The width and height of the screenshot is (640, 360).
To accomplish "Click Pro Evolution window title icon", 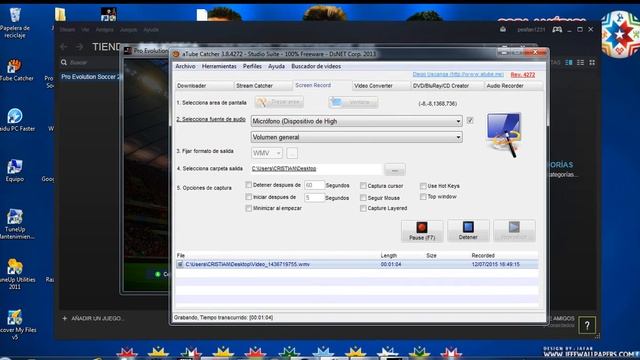I will (128, 51).
